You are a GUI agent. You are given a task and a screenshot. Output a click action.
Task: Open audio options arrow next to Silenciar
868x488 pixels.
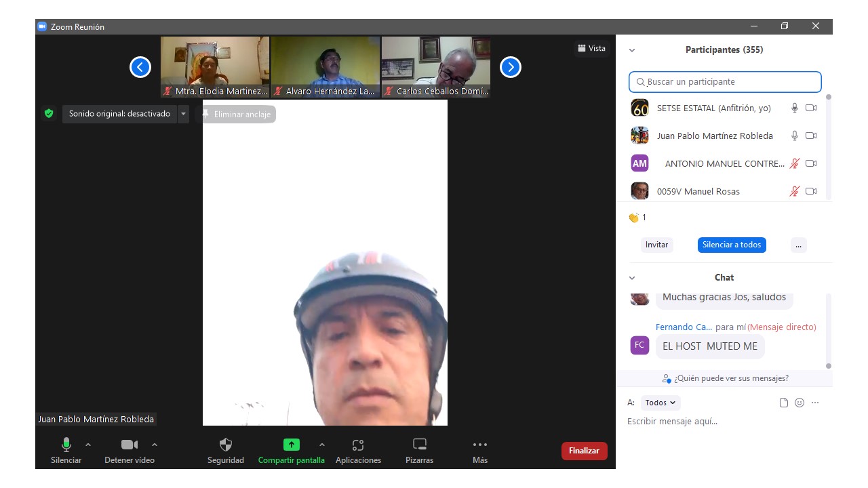[x=88, y=445]
